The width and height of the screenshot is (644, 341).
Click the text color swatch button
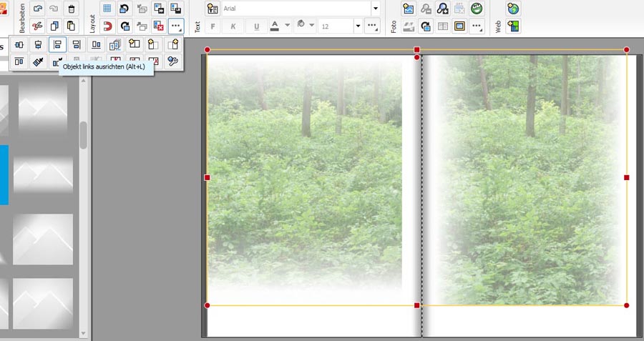275,26
